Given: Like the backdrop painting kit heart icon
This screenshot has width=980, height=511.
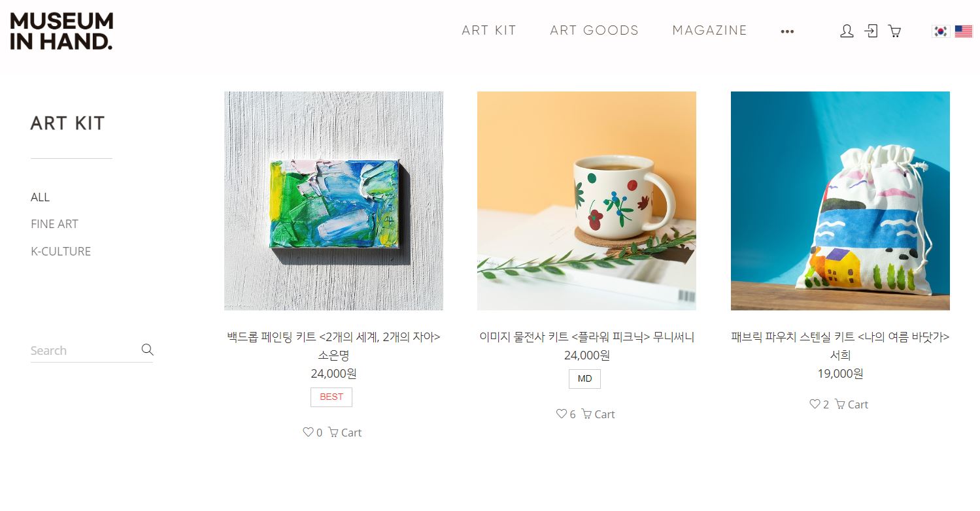Looking at the screenshot, I should [x=308, y=432].
